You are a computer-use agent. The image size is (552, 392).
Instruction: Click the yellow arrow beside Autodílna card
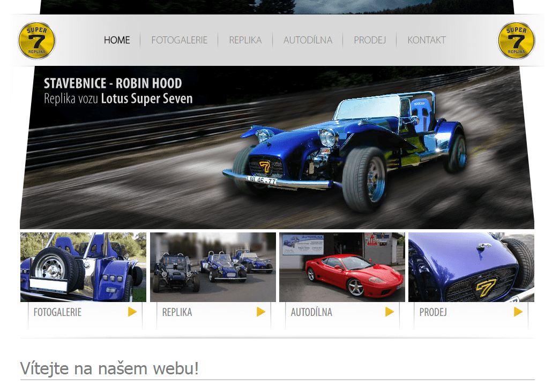(390, 312)
